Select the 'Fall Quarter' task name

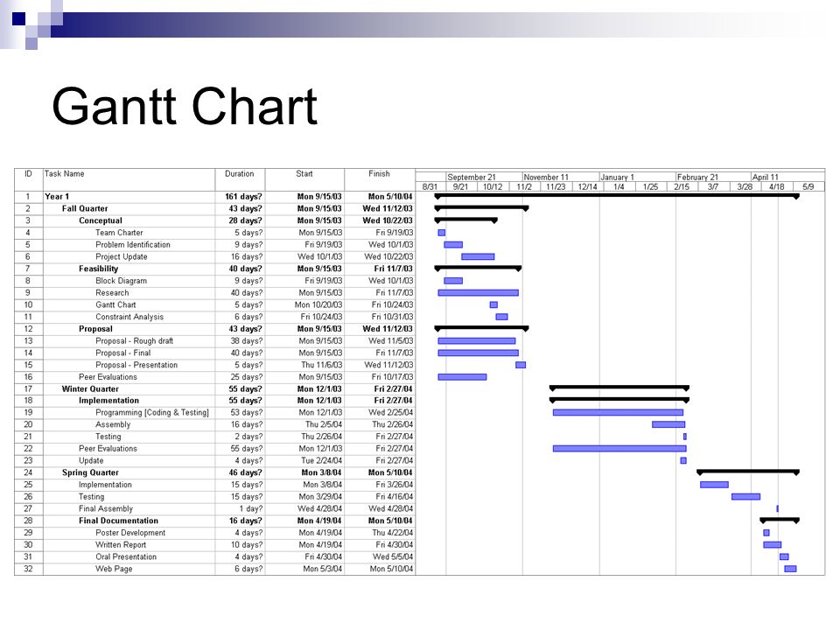click(x=85, y=208)
